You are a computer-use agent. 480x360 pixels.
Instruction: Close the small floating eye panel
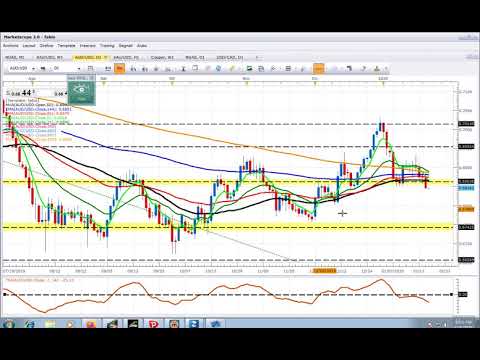tap(93, 78)
